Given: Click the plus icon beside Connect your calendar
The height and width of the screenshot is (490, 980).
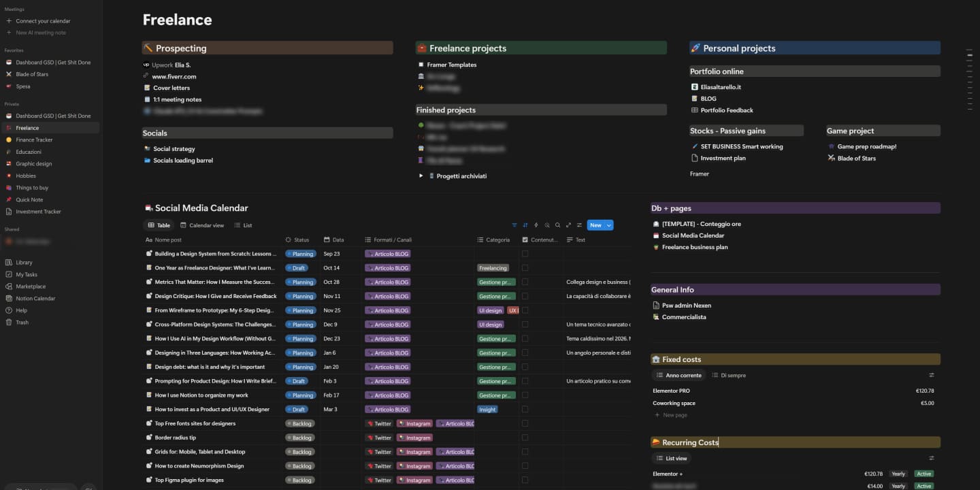Looking at the screenshot, I should (9, 21).
